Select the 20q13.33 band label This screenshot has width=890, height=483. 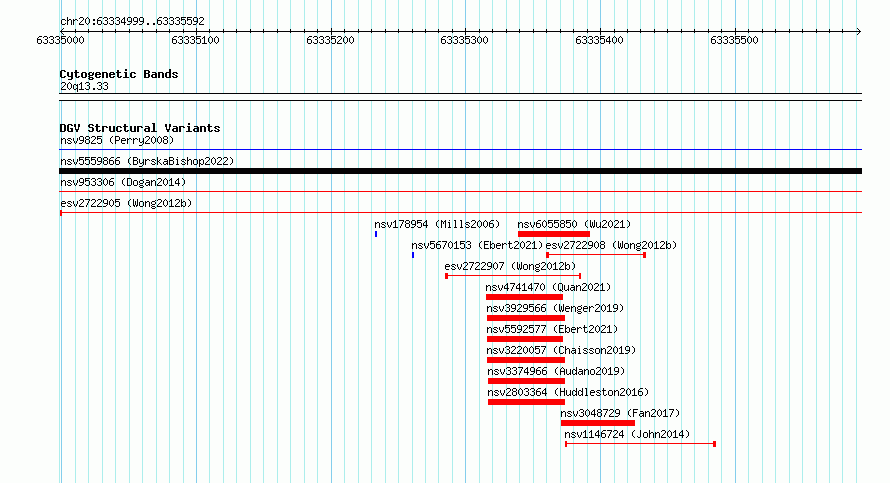point(84,86)
